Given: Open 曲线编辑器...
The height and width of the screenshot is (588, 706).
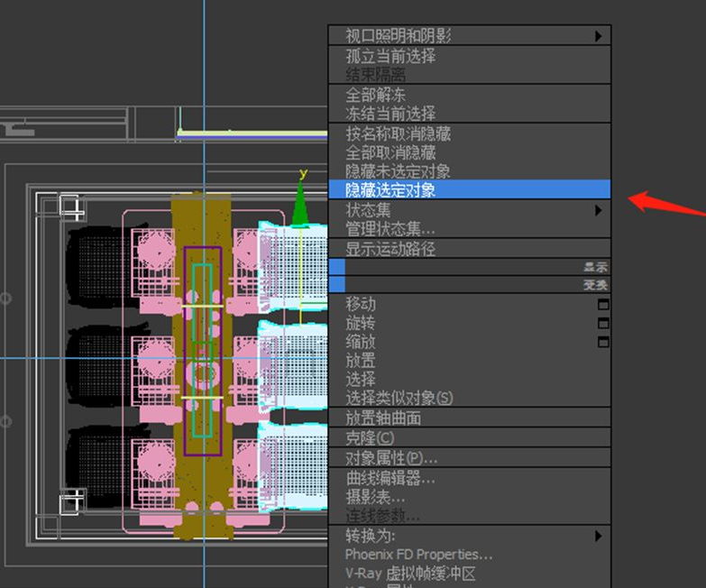Looking at the screenshot, I should pos(470,478).
